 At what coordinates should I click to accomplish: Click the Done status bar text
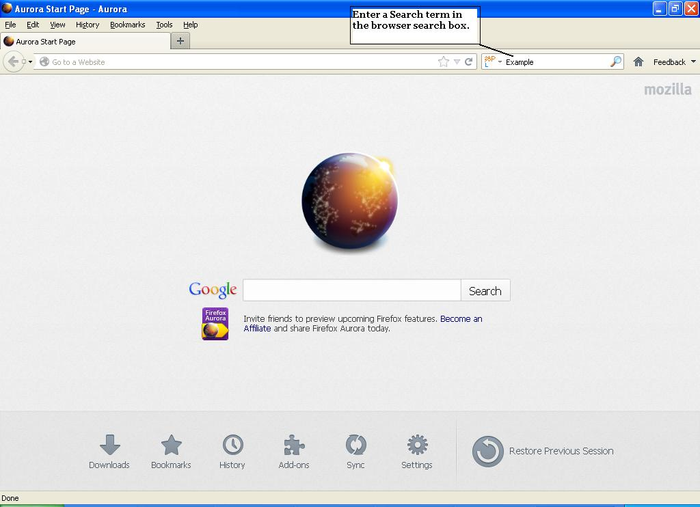click(10, 498)
